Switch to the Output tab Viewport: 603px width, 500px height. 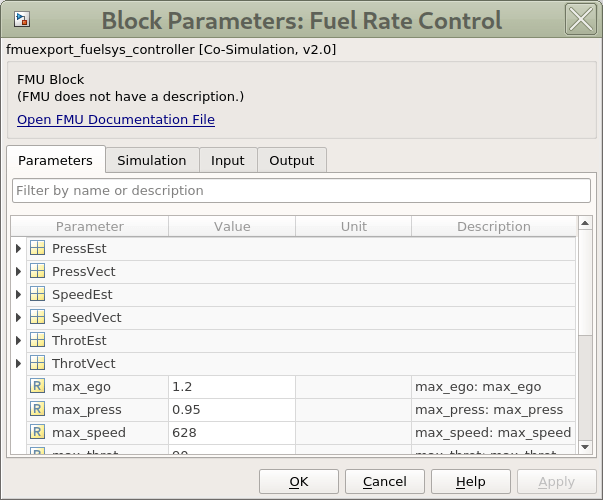[x=291, y=160]
